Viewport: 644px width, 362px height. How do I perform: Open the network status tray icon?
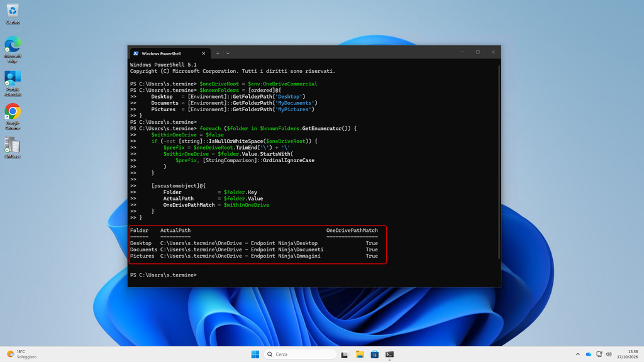click(599, 354)
